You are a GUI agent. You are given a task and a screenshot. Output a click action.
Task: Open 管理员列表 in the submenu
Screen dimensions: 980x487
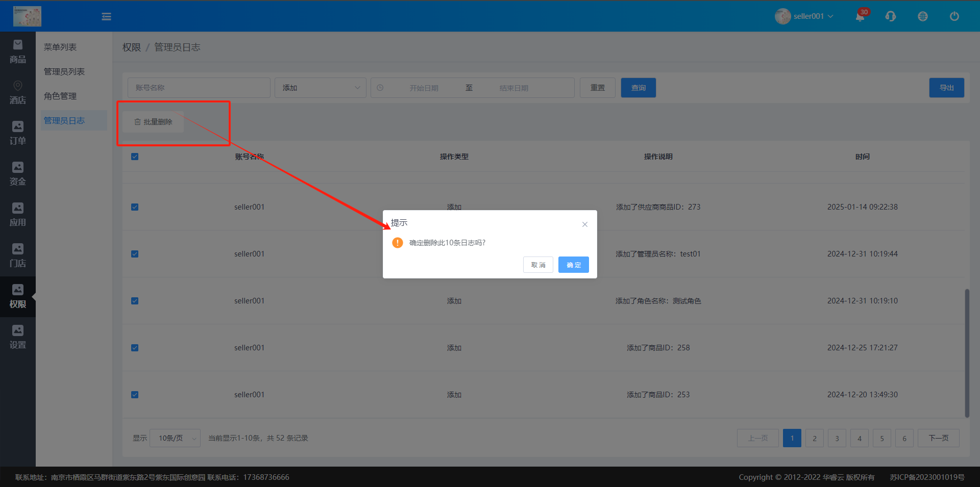pos(64,71)
